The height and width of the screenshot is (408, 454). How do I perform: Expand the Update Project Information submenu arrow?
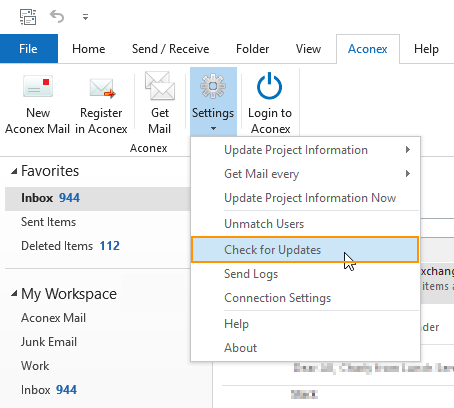coord(408,150)
